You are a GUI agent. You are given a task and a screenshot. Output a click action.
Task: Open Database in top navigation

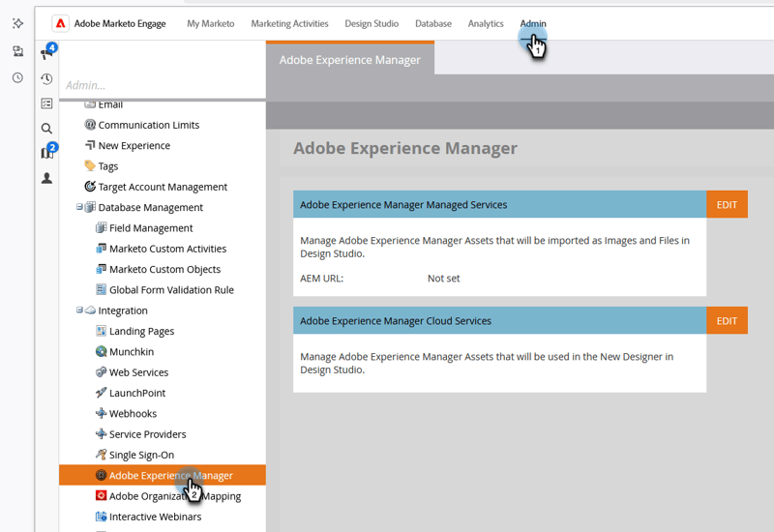click(x=433, y=23)
